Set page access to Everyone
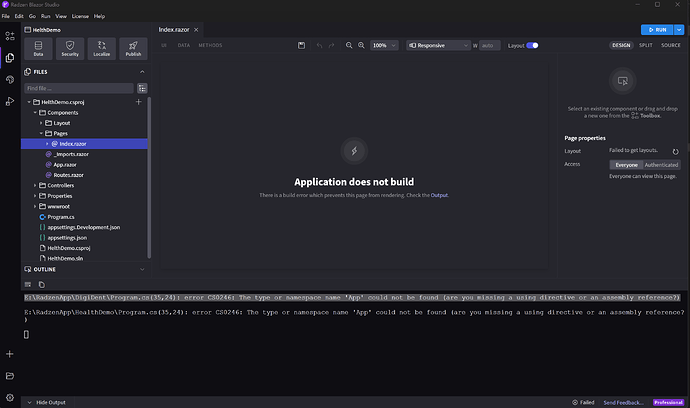Screen dimensions: 690x408 625,164
